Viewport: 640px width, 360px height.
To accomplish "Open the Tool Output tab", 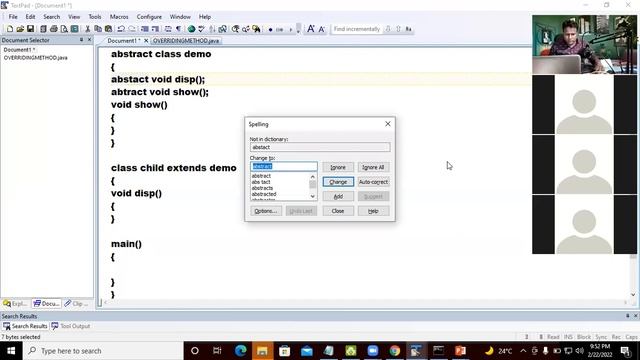I will [x=71, y=326].
